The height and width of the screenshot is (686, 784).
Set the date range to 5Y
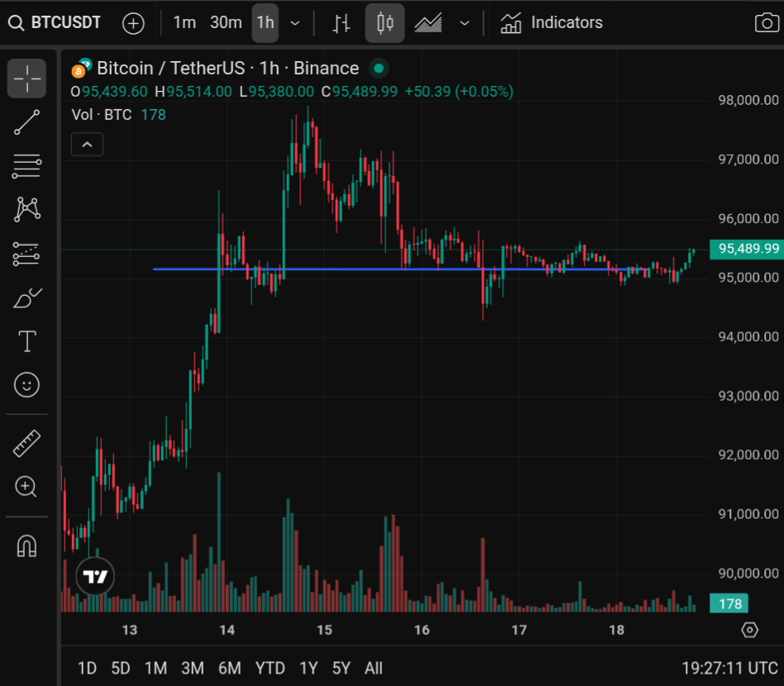coord(342,668)
